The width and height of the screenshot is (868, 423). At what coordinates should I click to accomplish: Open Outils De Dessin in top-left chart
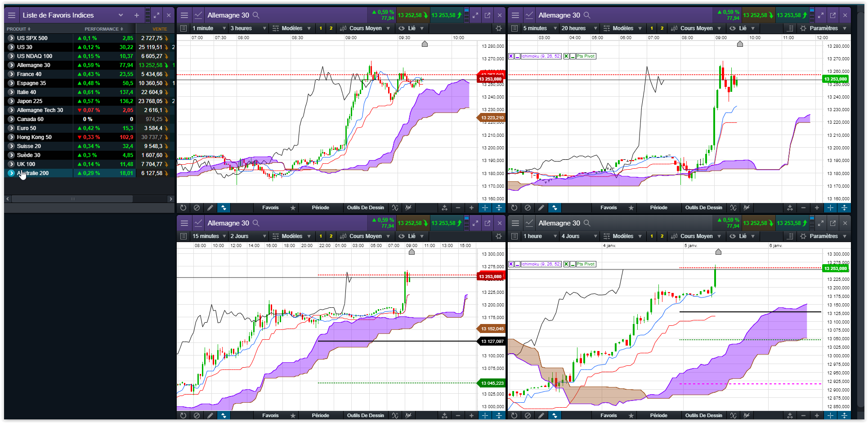pos(366,208)
